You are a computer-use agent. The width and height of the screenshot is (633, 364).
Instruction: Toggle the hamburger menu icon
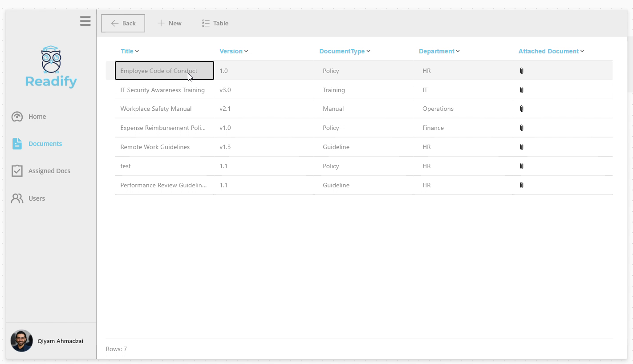[x=85, y=21]
